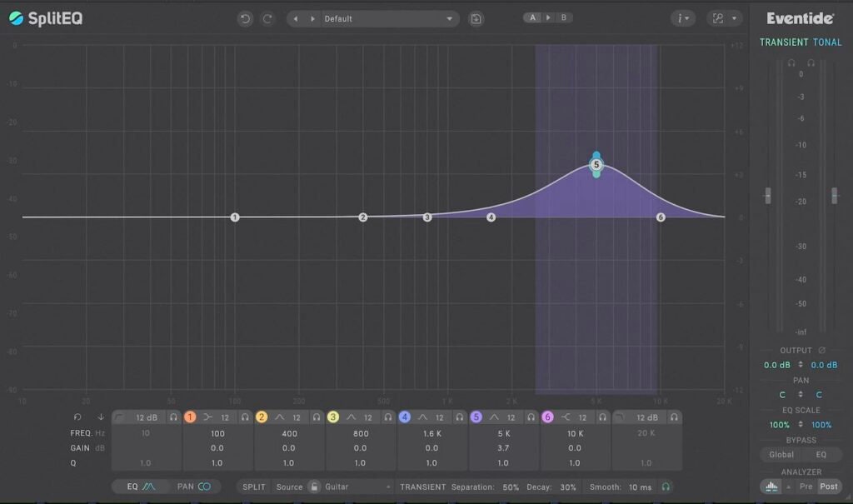Change band 2 peak filter type
The width and height of the screenshot is (853, 504).
coord(280,417)
